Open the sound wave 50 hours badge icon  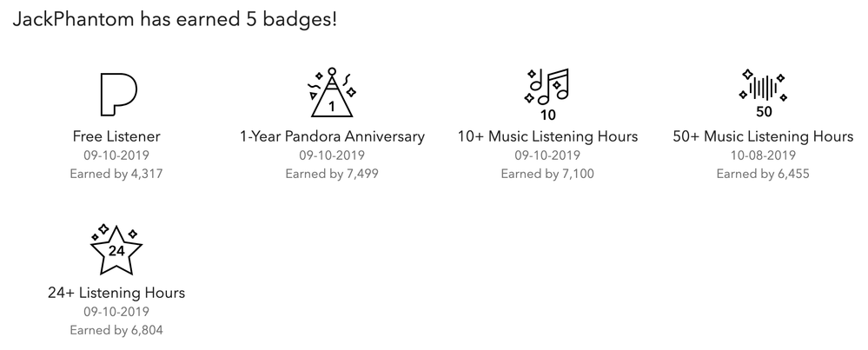pos(763,93)
